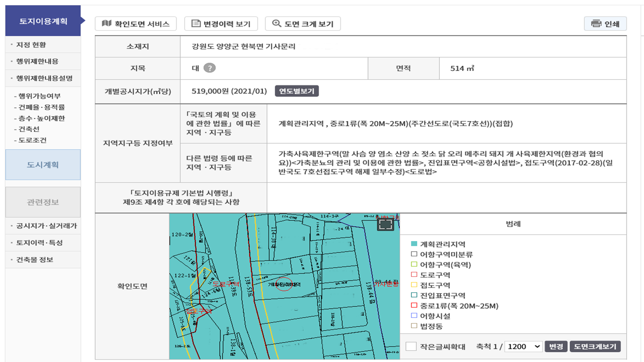Click the 인쇄 print button
Screen dimensions: 644x362
click(x=605, y=24)
